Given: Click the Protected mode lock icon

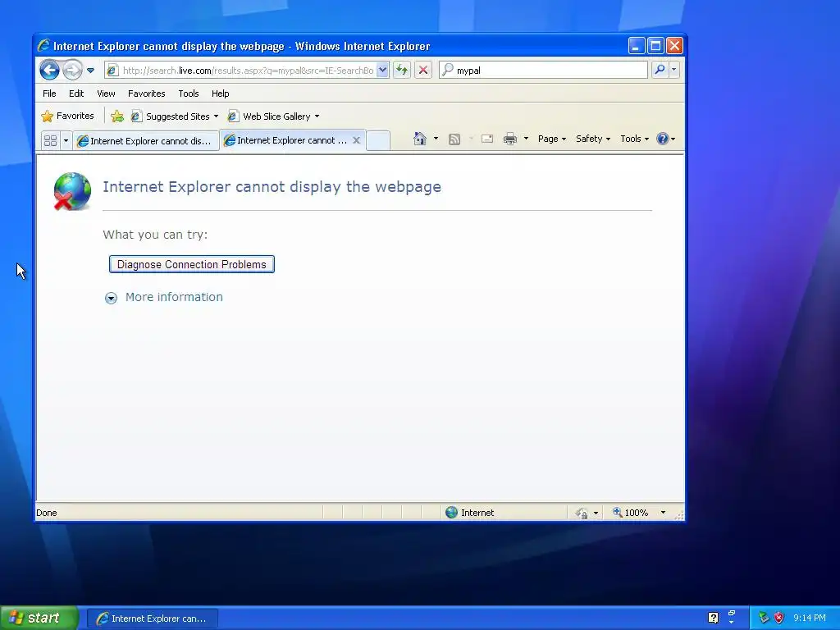Looking at the screenshot, I should pos(582,514).
